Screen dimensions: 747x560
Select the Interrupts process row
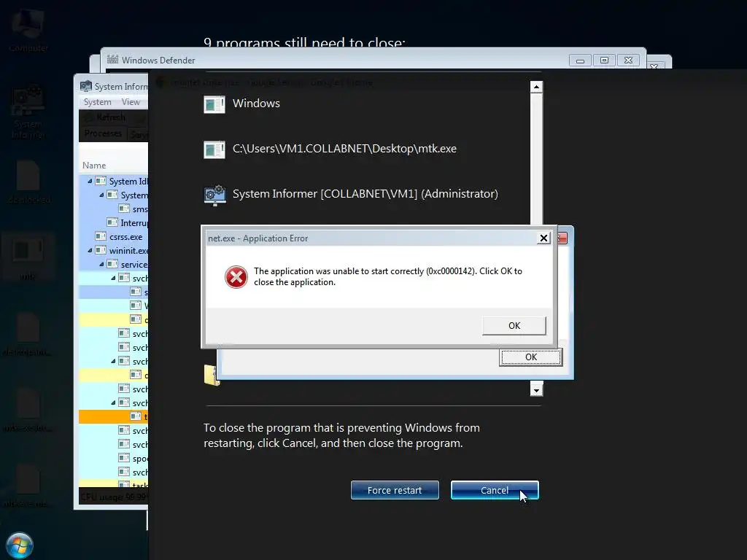tap(113, 222)
